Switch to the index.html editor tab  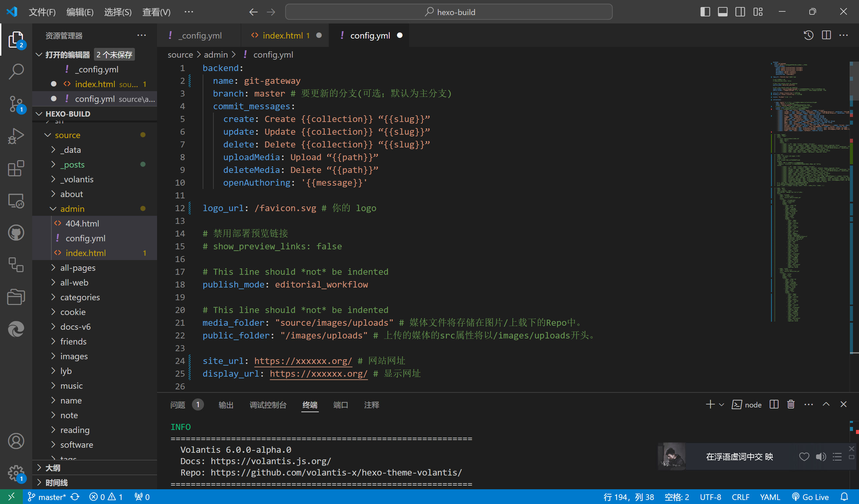pyautogui.click(x=282, y=36)
